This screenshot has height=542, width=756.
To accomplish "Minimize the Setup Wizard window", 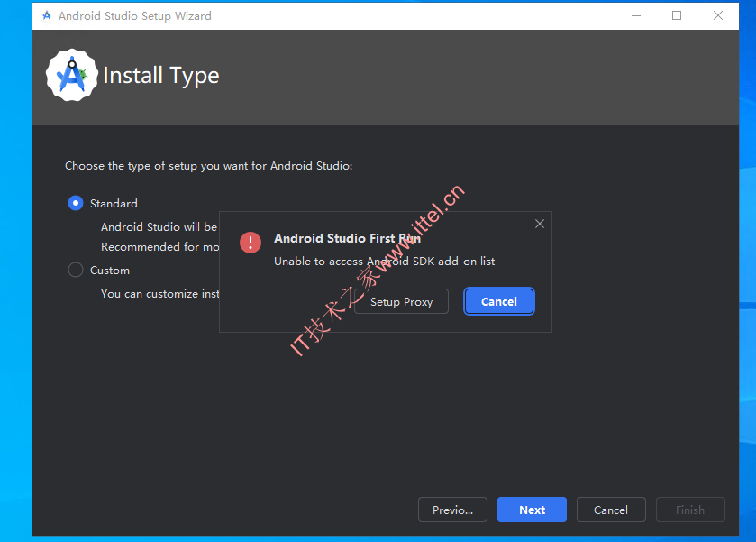I will click(x=636, y=16).
